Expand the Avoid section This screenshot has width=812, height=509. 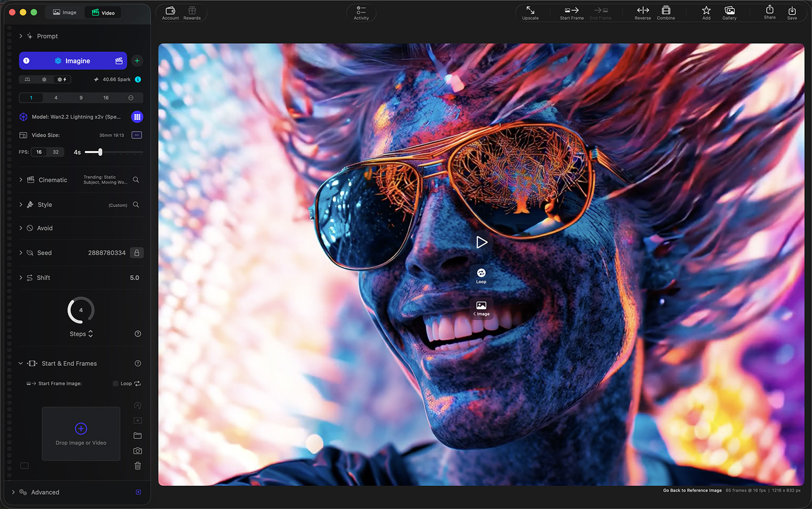click(21, 228)
